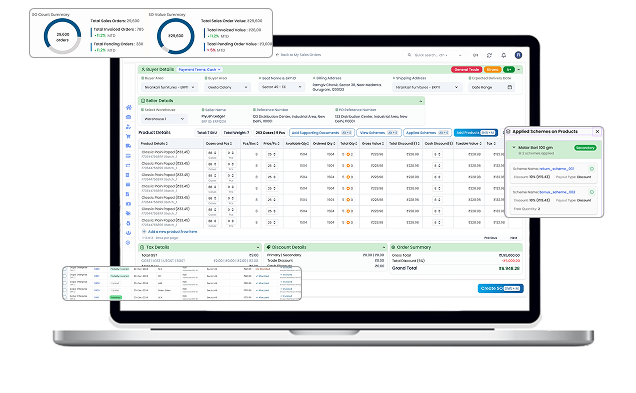Tick the first row checkbox in orders list
This screenshot has width=636, height=393.
point(65,269)
